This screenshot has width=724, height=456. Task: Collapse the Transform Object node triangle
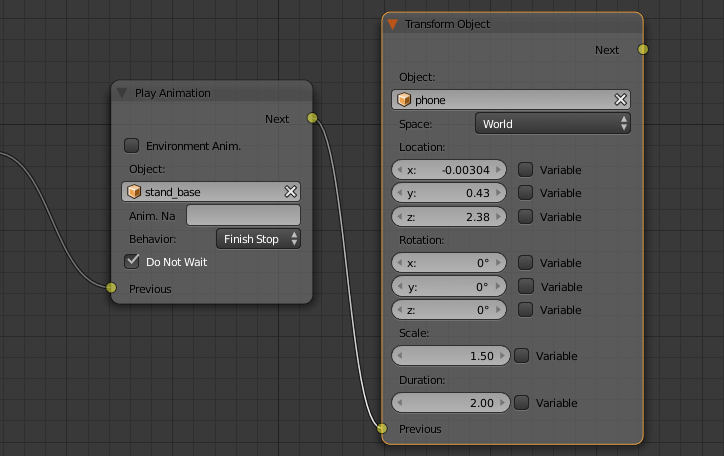coord(392,24)
